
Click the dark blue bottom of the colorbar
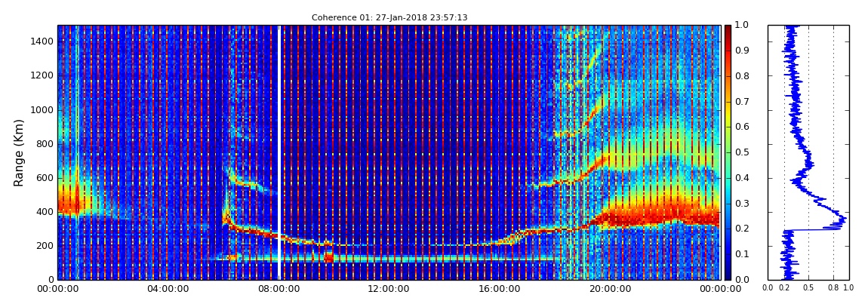pos(728,274)
